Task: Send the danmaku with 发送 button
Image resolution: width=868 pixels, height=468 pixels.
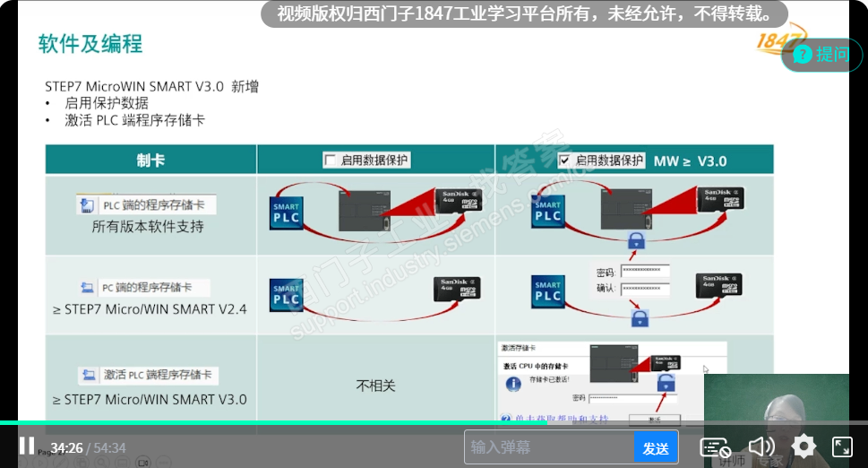Action: (656, 447)
